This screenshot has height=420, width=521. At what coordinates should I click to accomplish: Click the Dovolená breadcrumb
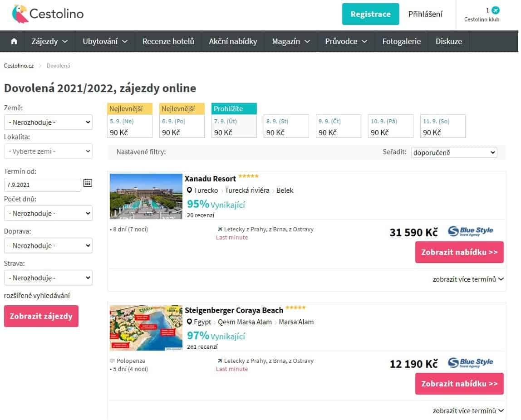[58, 66]
